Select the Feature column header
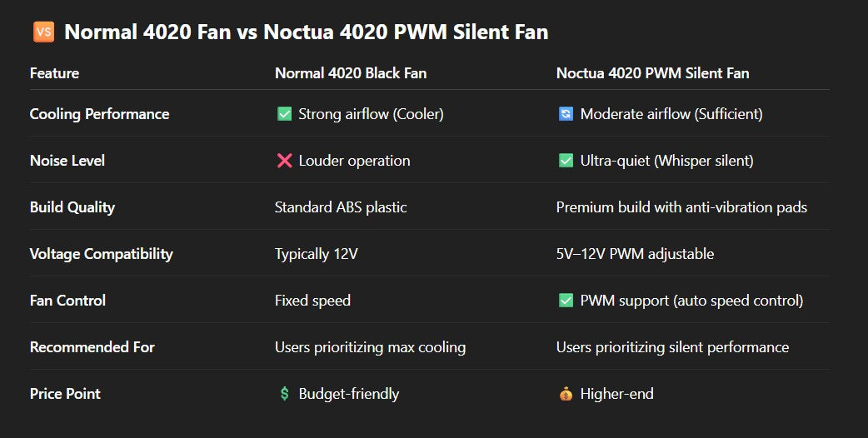868x438 pixels. (x=54, y=73)
